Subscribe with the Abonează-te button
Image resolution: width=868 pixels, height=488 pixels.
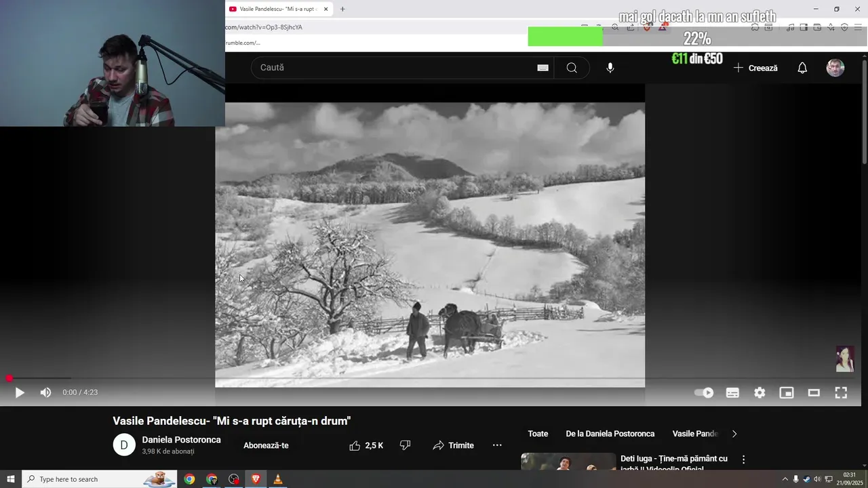266,445
